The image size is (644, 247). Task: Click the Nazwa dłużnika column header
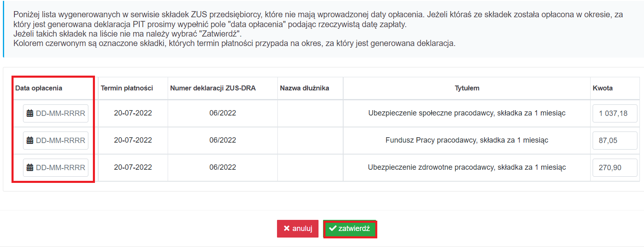(305, 88)
